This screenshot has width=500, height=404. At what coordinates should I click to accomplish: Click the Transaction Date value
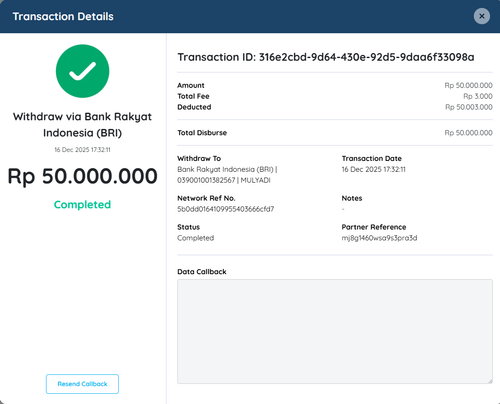click(373, 169)
